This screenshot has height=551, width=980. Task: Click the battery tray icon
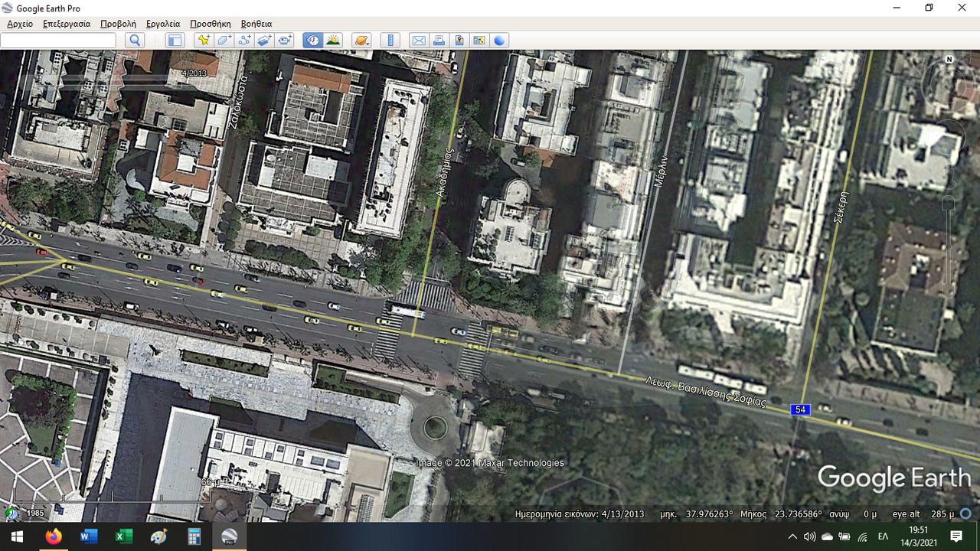[x=844, y=536]
